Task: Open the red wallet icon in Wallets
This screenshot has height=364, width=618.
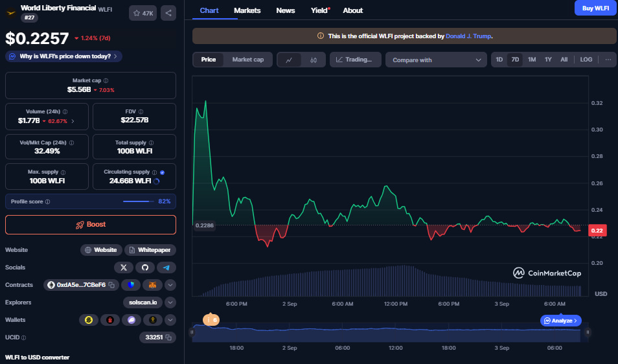Action: [x=110, y=320]
